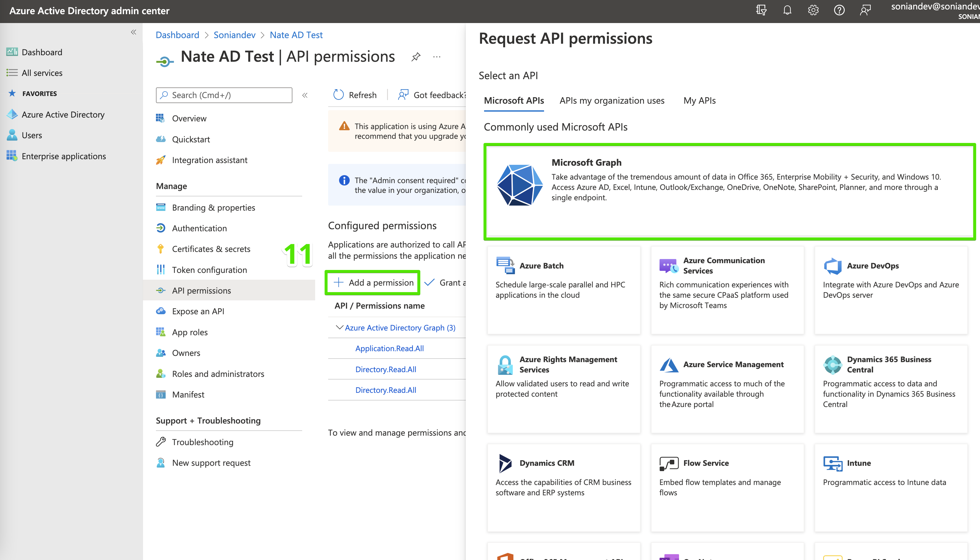The width and height of the screenshot is (980, 560).
Task: Open Branding & properties
Action: [x=214, y=207]
